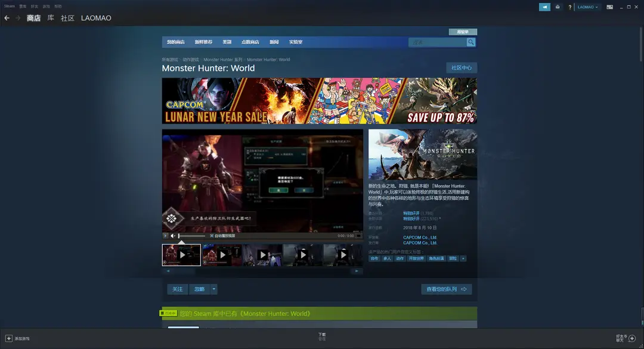
Task: Click the media strip horizontal scrollbar
Action: pos(262,271)
